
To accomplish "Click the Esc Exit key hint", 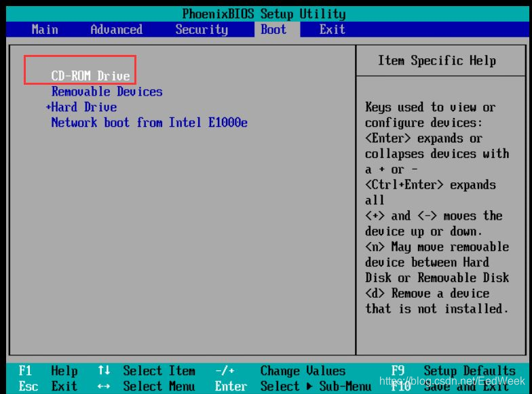I will click(x=47, y=387).
